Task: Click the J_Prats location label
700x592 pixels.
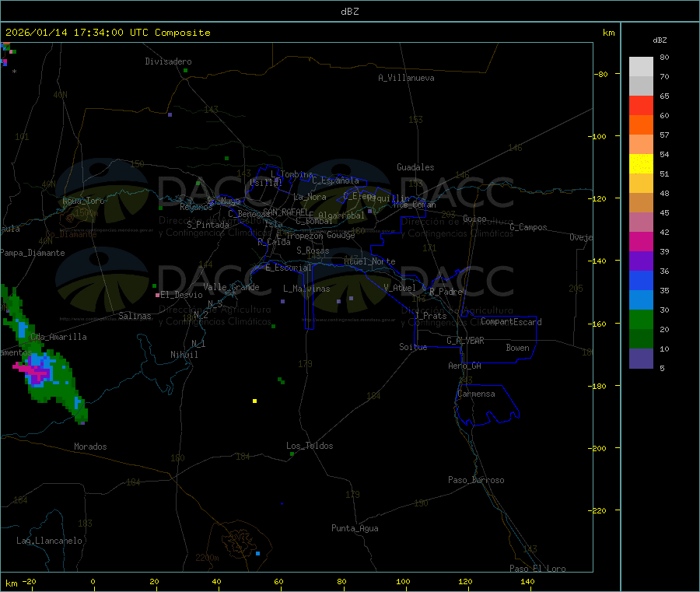Action: point(430,316)
